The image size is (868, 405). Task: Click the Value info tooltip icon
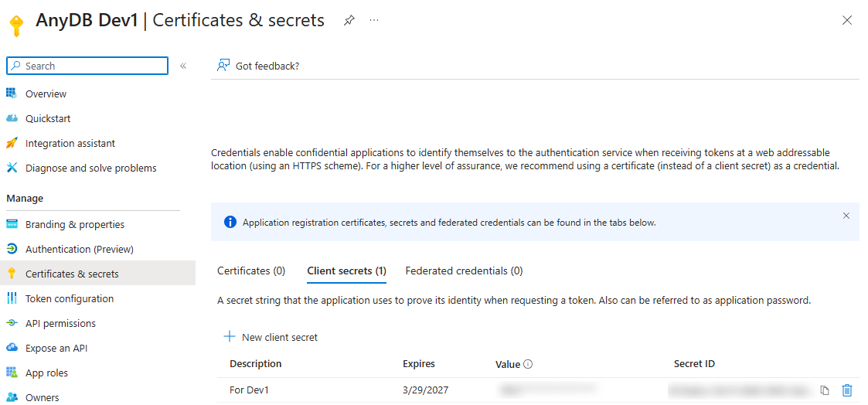[x=528, y=364]
